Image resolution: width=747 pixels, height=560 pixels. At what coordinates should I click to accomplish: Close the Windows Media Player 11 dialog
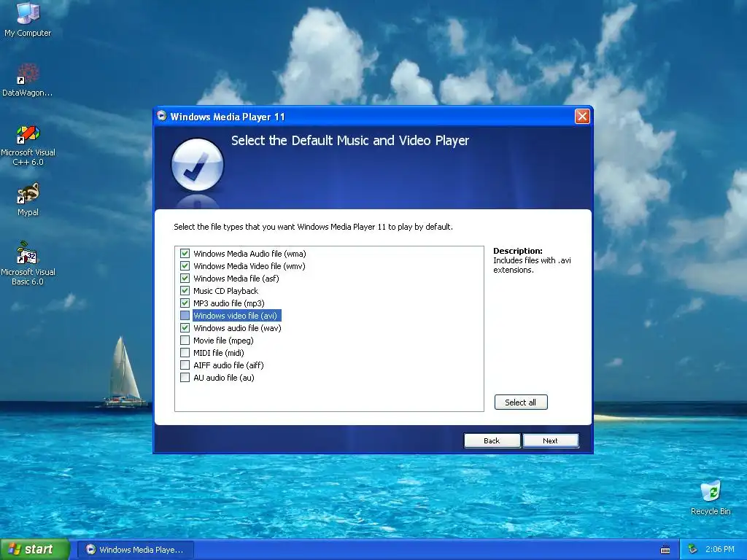point(582,116)
